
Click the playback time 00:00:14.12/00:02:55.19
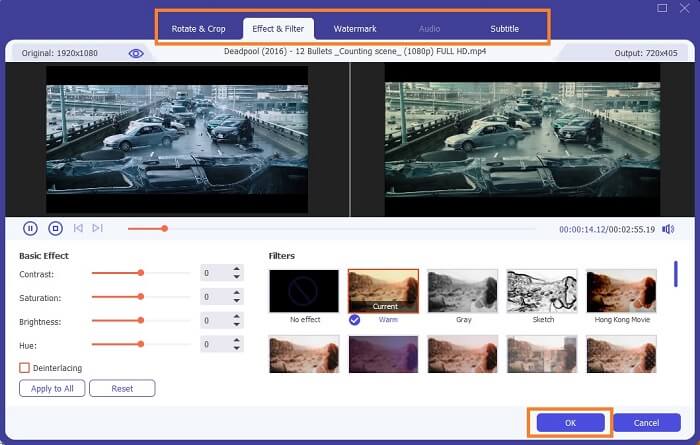(607, 229)
